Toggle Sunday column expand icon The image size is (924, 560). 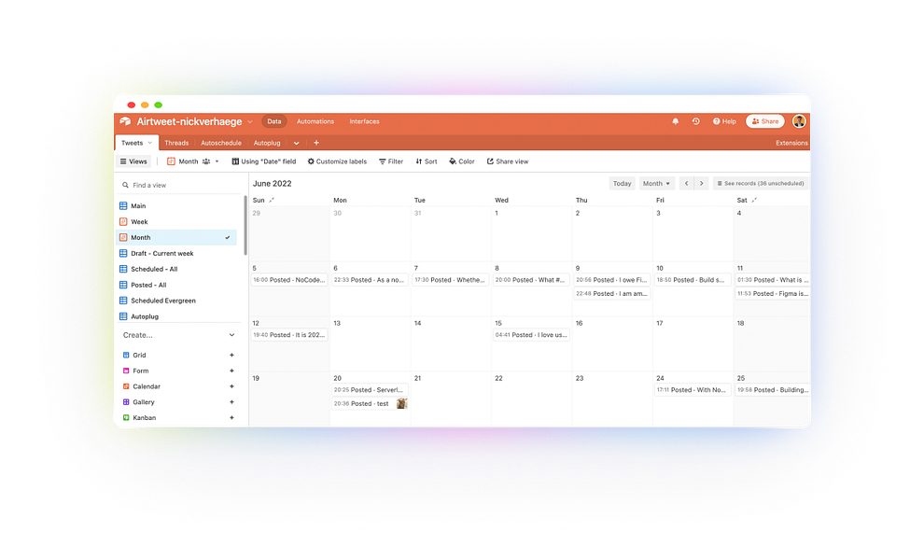(272, 201)
